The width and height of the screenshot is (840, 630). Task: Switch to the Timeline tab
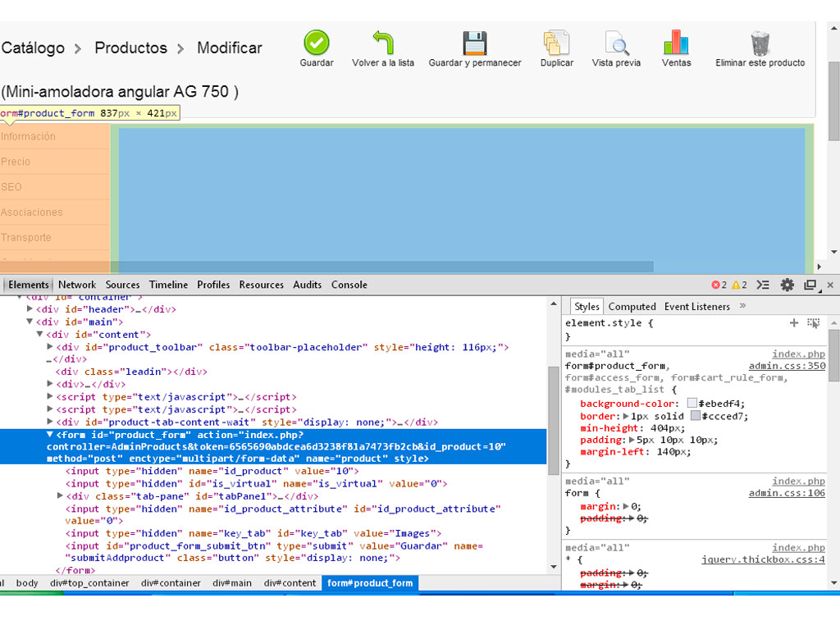tap(168, 285)
